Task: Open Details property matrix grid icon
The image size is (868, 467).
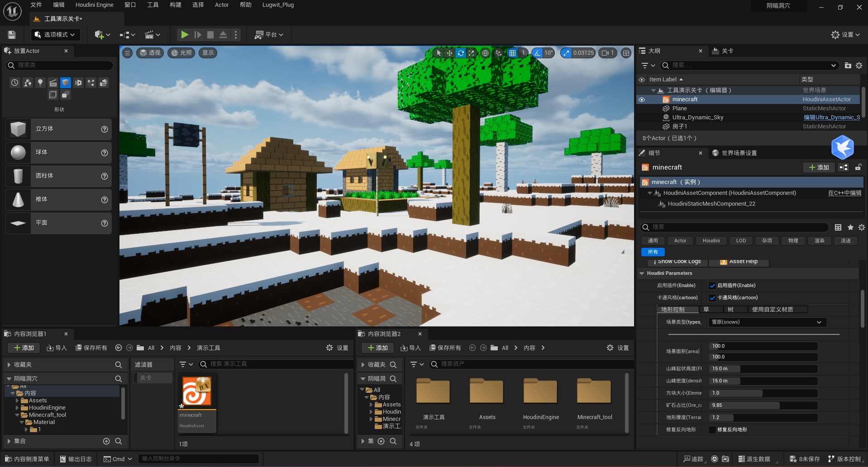Action: 838,227
